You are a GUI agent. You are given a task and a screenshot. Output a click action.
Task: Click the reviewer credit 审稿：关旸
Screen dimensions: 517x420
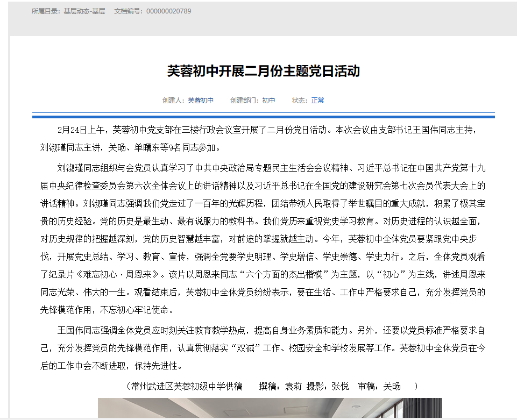tap(379, 386)
